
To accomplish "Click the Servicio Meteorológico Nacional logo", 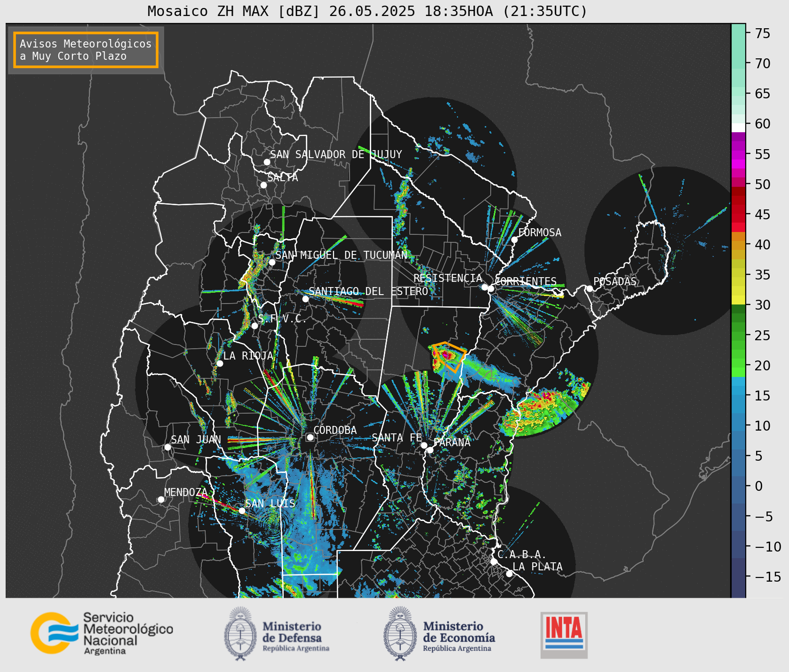I will click(102, 633).
